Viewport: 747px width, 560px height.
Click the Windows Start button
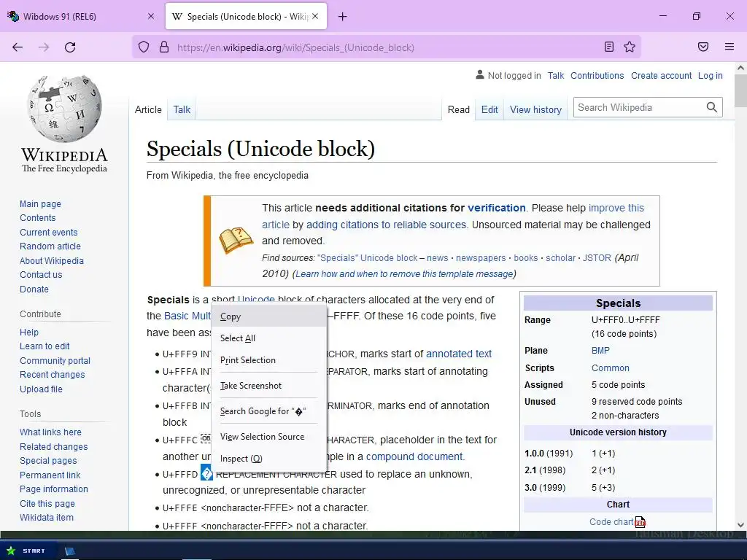tap(27, 551)
